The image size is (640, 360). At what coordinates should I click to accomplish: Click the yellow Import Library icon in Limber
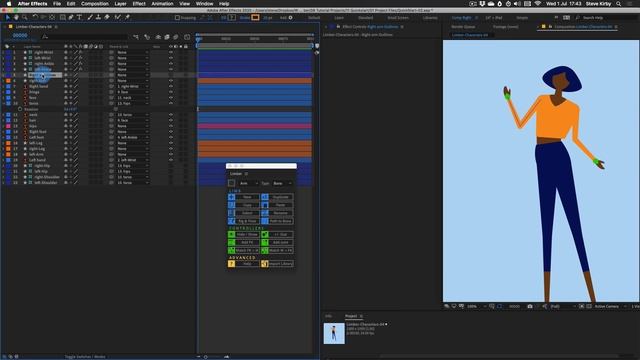(265, 264)
